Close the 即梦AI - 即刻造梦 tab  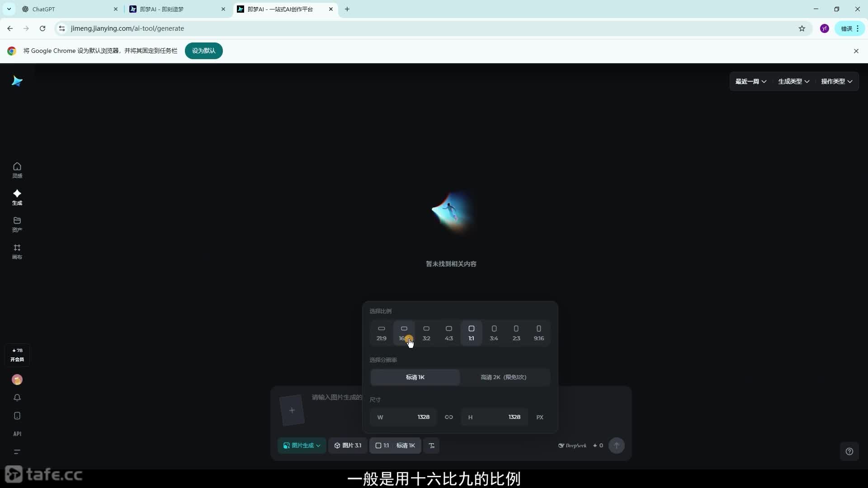[x=223, y=9]
